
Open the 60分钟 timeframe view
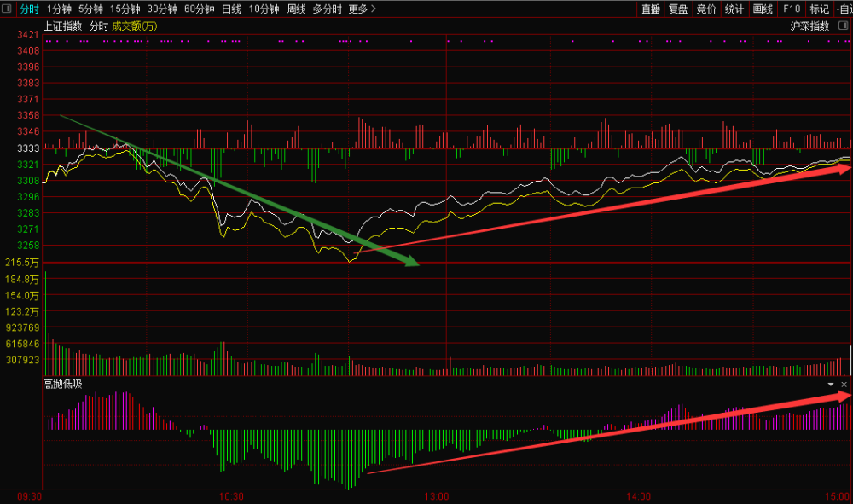tap(200, 9)
